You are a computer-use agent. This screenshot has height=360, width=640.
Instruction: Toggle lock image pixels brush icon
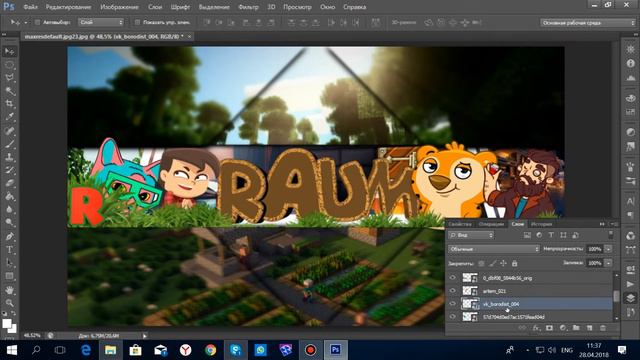493,263
